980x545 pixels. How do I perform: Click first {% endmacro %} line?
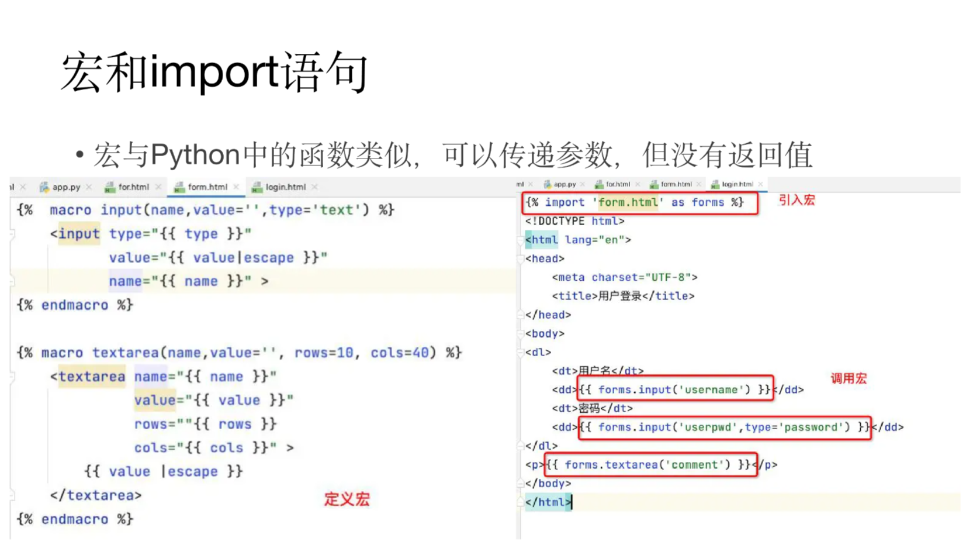(75, 305)
